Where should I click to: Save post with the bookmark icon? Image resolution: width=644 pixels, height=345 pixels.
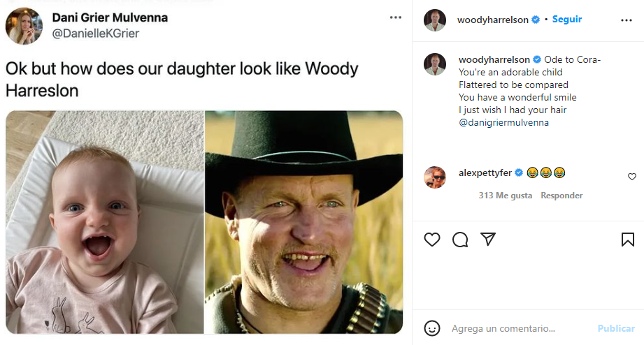[x=627, y=240]
